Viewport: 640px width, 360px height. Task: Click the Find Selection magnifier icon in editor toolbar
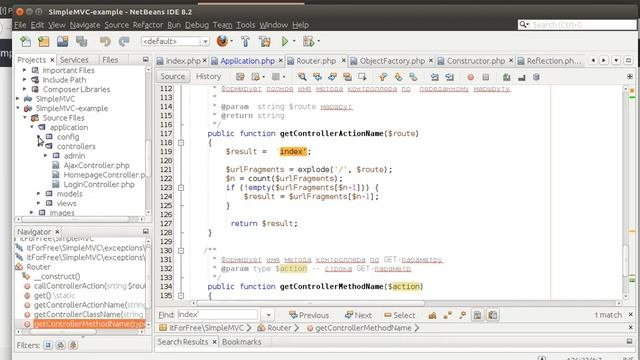click(302, 77)
